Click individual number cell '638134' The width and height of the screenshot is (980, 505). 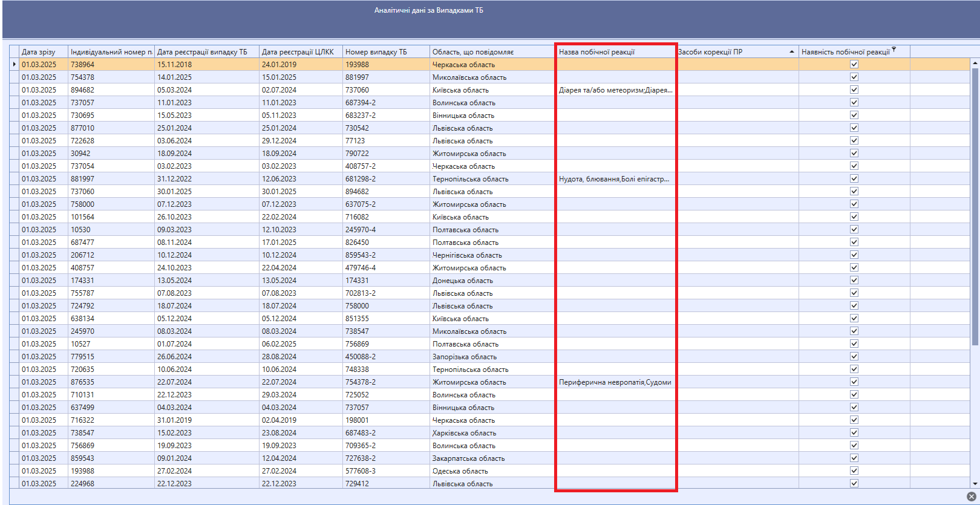[x=111, y=318]
